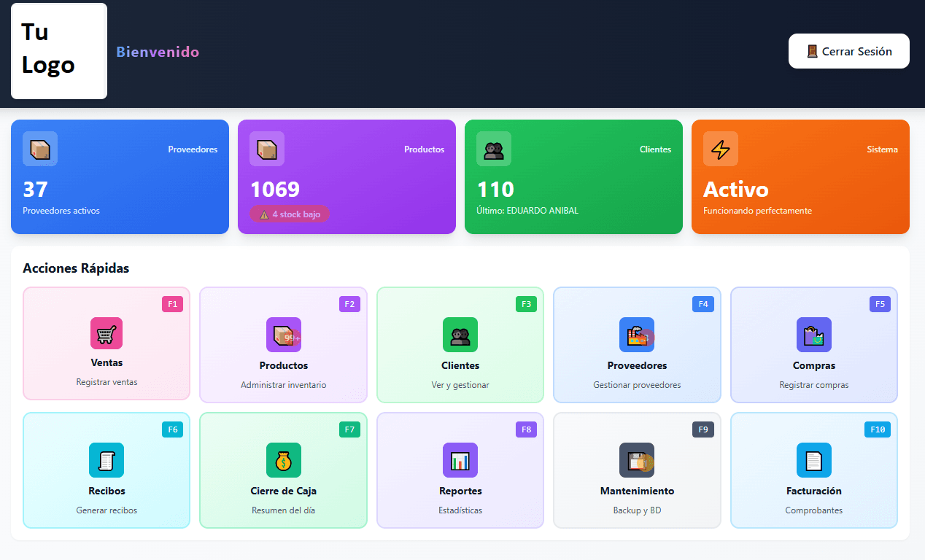The image size is (925, 560).
Task: Click Último: EDUARDO ANIBAL text
Action: pos(527,211)
